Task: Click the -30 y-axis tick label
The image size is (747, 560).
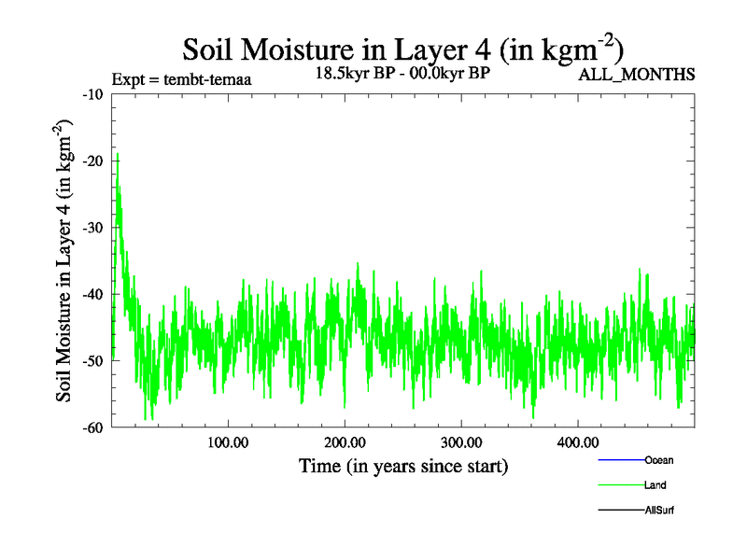Action: click(x=92, y=228)
